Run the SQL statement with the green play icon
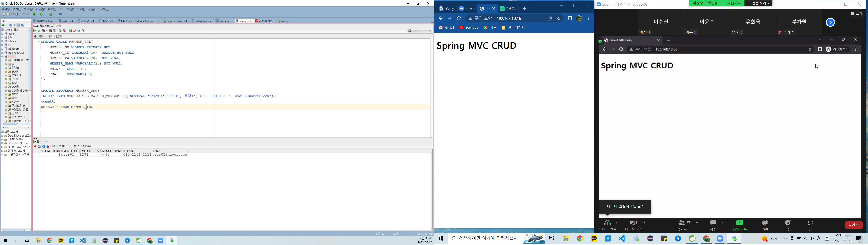This screenshot has height=245, width=868. [x=35, y=30]
